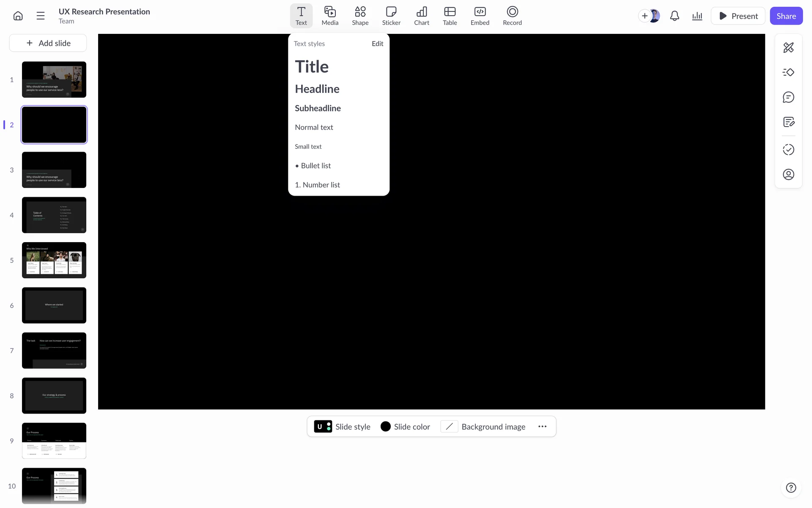Expand more slide options ellipsis
This screenshot has width=812, height=508.
coord(542,427)
